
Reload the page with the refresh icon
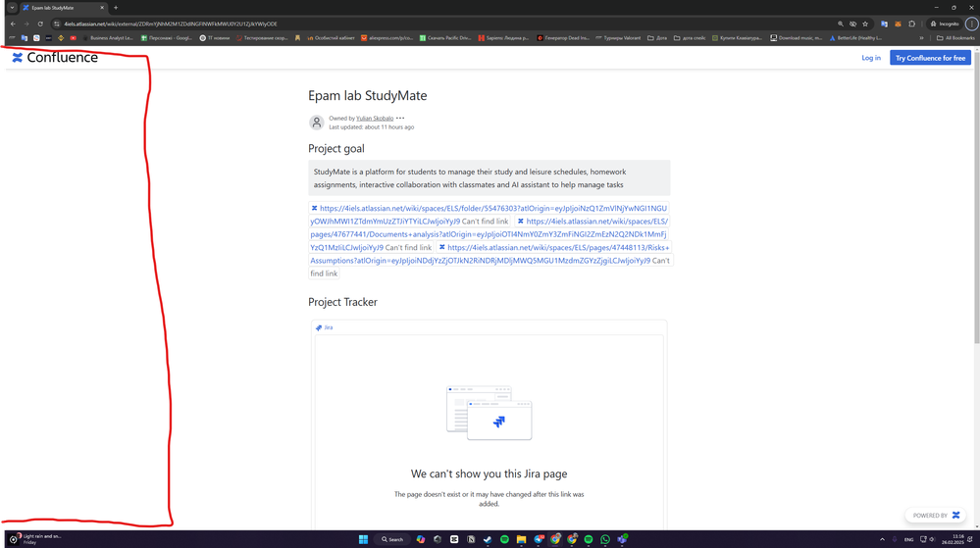point(40,24)
